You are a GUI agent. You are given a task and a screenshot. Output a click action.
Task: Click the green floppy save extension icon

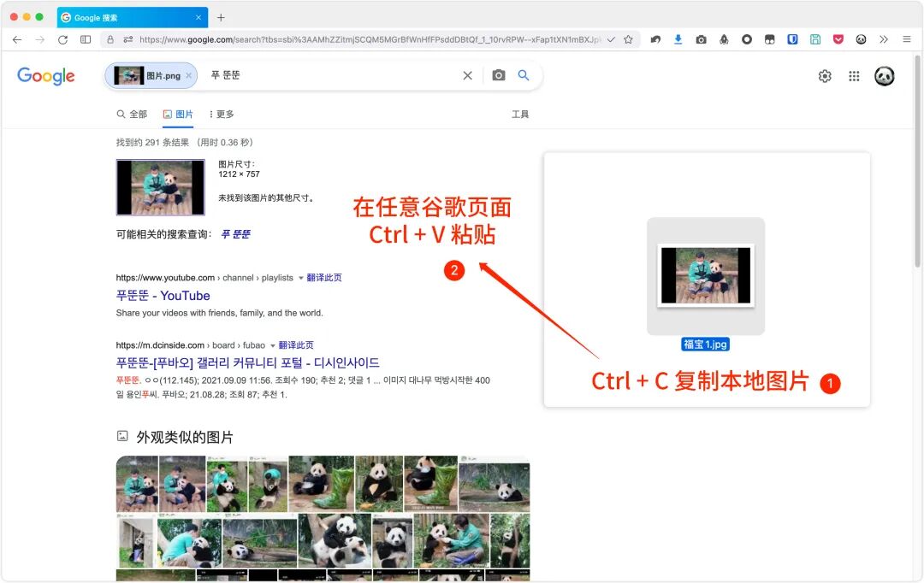[815, 39]
